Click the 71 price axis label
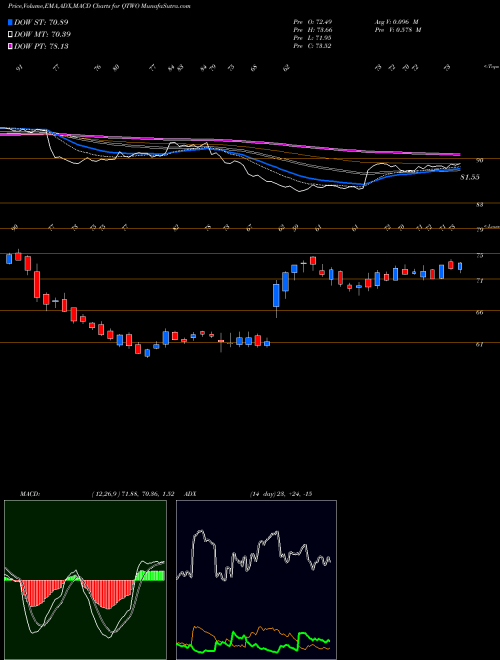The height and width of the screenshot is (660, 500). pyautogui.click(x=480, y=280)
